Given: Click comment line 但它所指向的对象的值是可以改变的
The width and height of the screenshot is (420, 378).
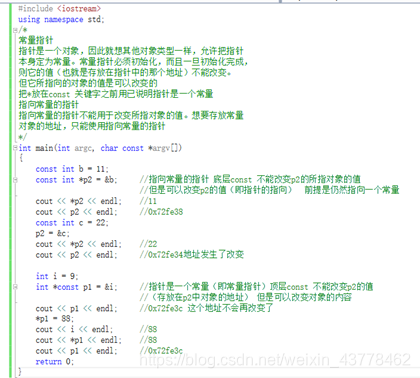Looking at the screenshot, I should click(x=88, y=83).
